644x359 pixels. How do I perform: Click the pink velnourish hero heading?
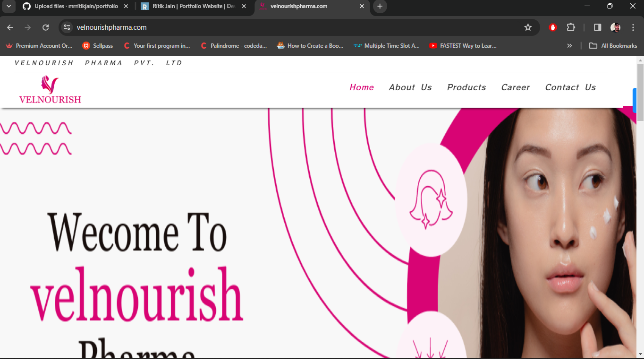[137, 295]
